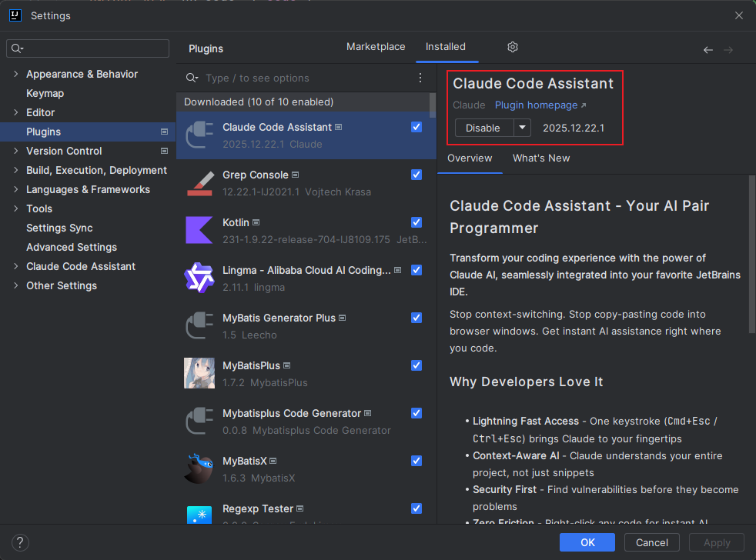Expand the Languages & Frameworks tree node
This screenshot has width=756, height=560.
coord(16,189)
